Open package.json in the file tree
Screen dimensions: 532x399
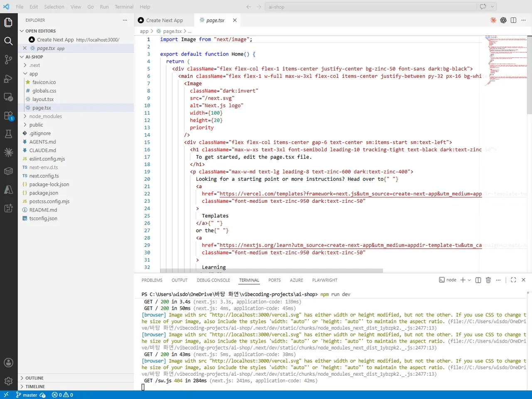pyautogui.click(x=44, y=193)
